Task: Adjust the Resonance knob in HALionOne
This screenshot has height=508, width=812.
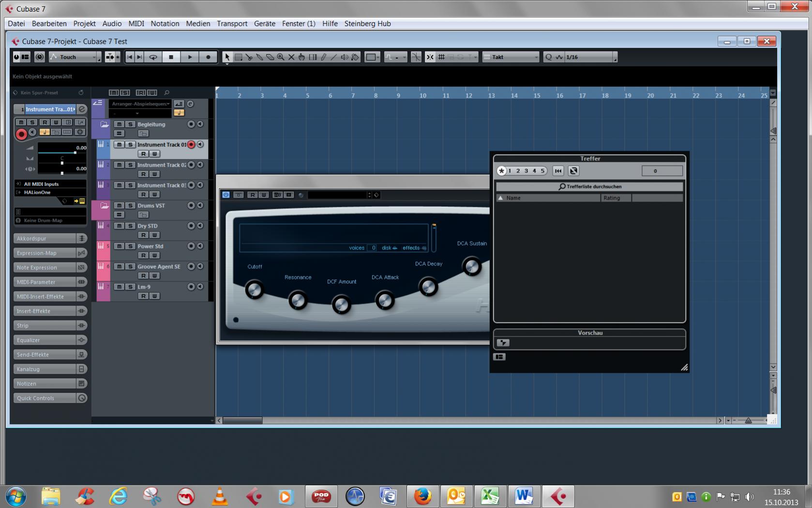Action: pos(298,301)
